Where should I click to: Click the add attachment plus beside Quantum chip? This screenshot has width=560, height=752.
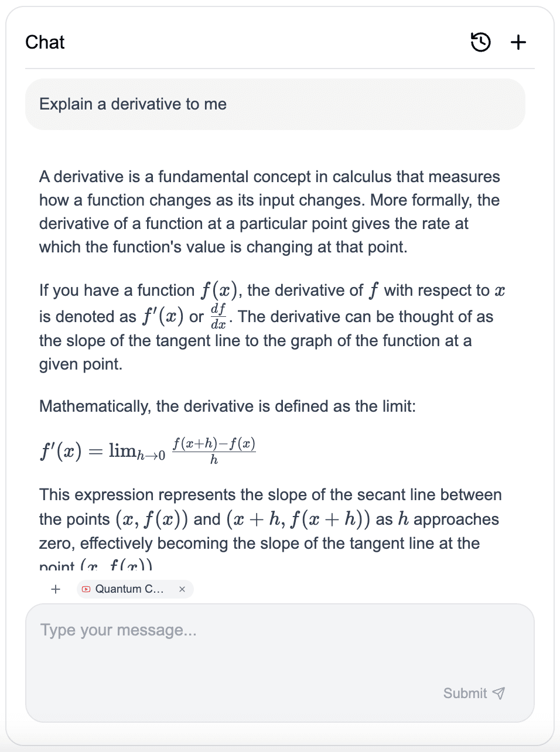(x=56, y=589)
